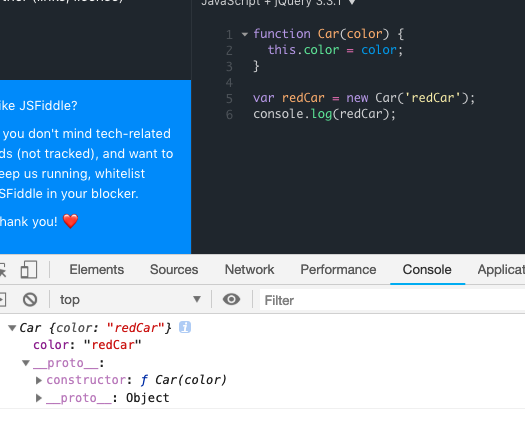This screenshot has height=433, width=525.
Task: Expand the nested __proto__: Object entry
Action: (x=39, y=398)
